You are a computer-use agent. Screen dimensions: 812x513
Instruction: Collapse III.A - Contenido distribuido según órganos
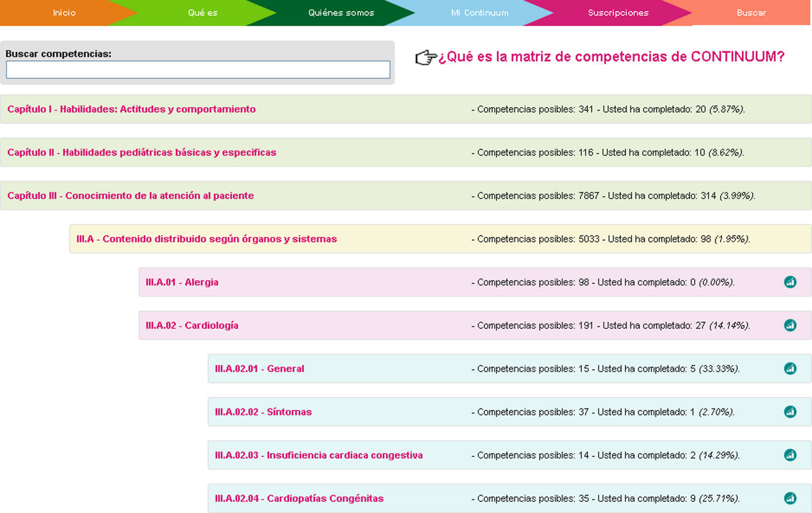[x=206, y=239]
